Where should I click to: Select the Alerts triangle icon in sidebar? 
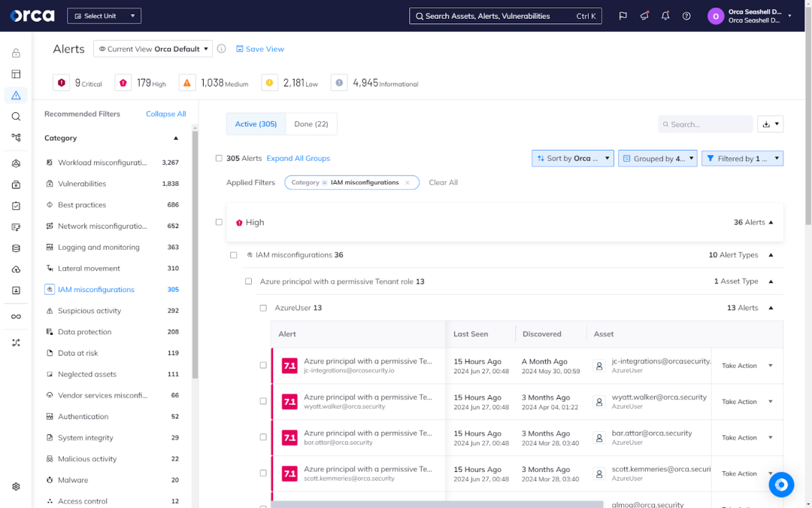click(16, 96)
